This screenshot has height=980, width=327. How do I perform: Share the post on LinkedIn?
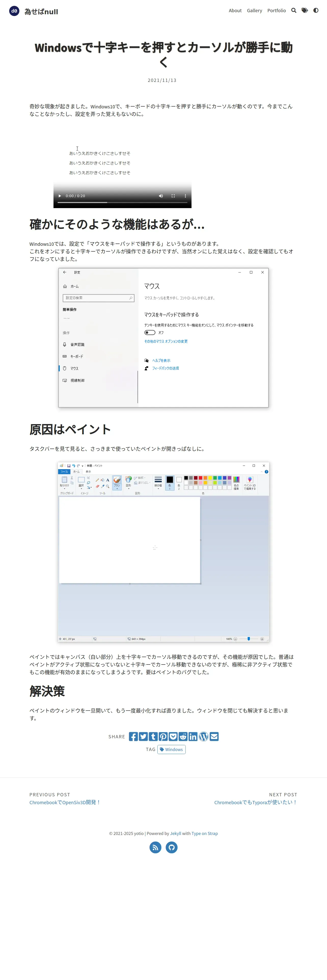[x=193, y=737]
